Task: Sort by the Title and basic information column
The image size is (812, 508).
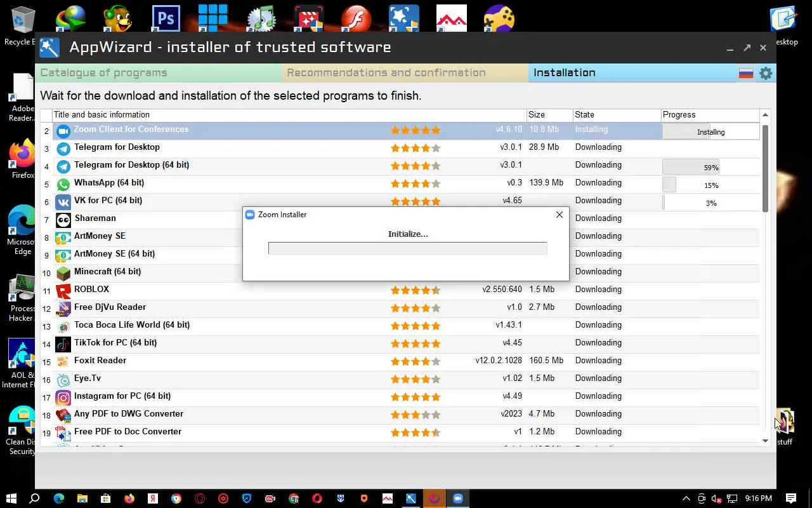Action: click(x=289, y=115)
